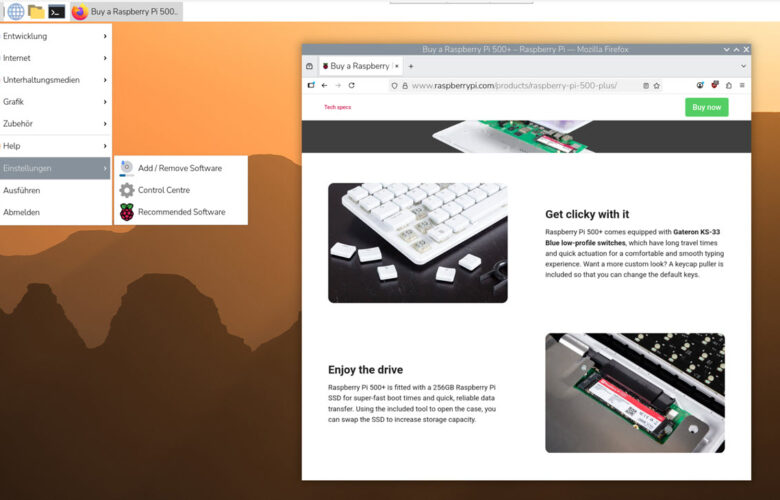Screen dimensions: 780x500
Task: Click the raspberrypi.com address bar
Action: [520, 86]
